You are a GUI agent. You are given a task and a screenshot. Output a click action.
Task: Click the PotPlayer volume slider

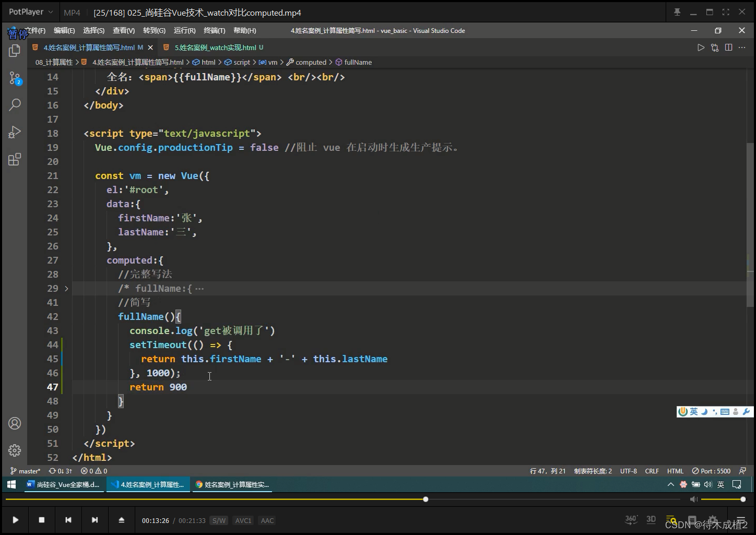pos(723,500)
